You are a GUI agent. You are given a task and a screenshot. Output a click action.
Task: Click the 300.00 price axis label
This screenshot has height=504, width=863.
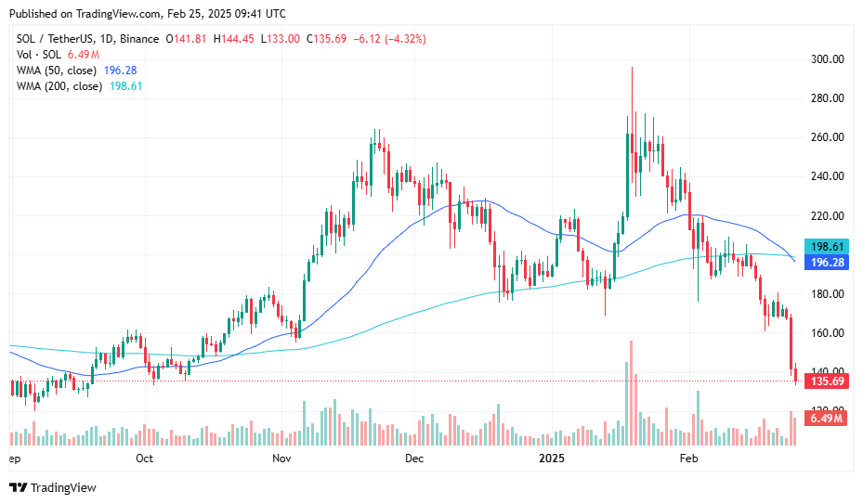coord(827,58)
